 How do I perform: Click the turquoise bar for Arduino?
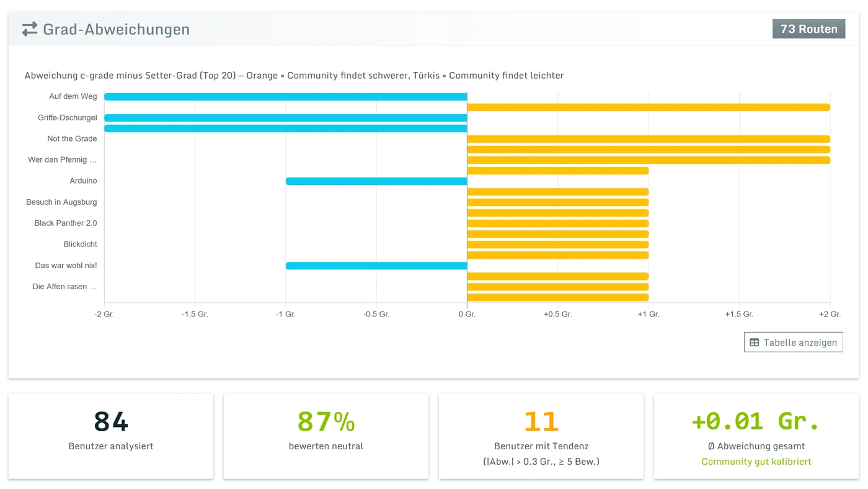[376, 181]
